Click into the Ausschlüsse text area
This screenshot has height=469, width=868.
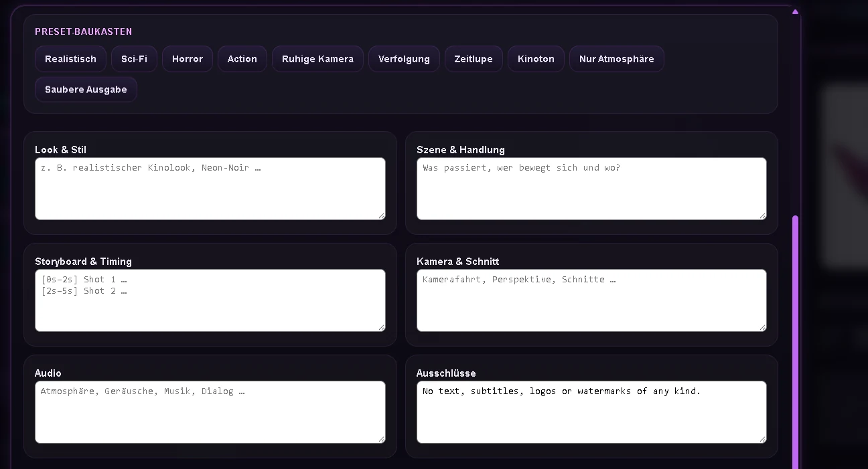click(x=591, y=412)
